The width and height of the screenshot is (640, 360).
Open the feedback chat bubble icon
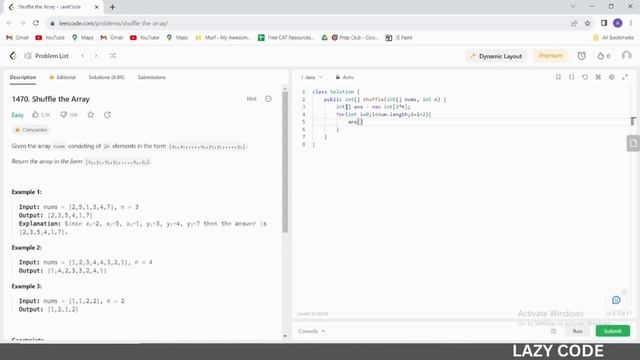coord(616,300)
